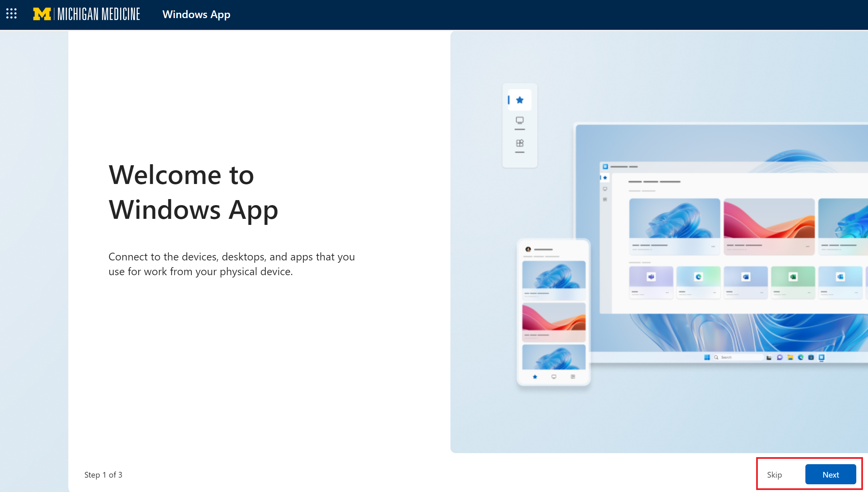Image resolution: width=868 pixels, height=492 pixels.
Task: Click the favorites star in illustrated sidebar panel
Action: point(520,100)
